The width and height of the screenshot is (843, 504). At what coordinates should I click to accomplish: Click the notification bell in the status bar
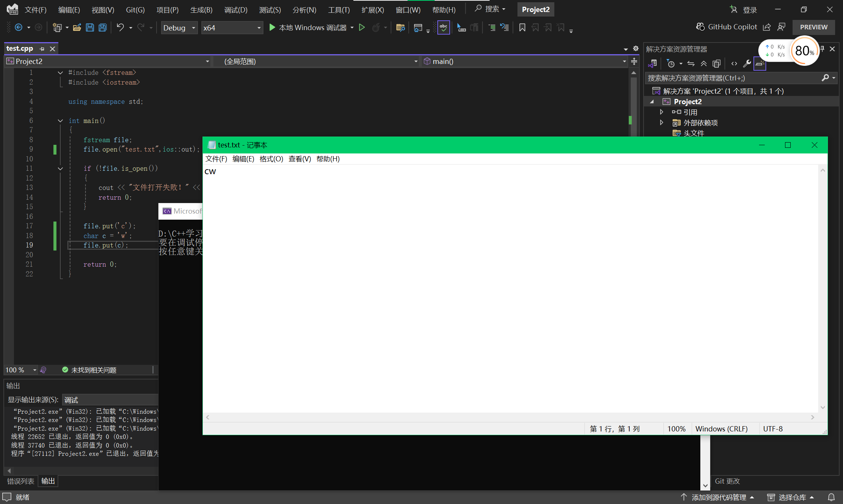831,497
